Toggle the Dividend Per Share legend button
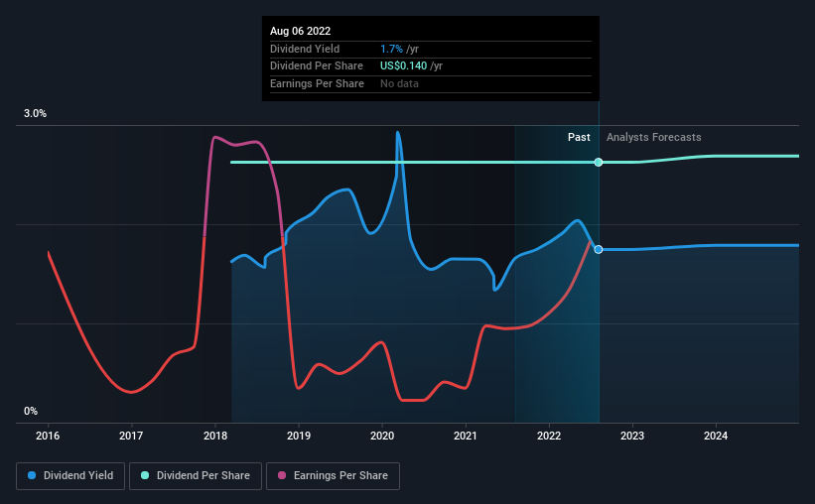 [x=196, y=476]
